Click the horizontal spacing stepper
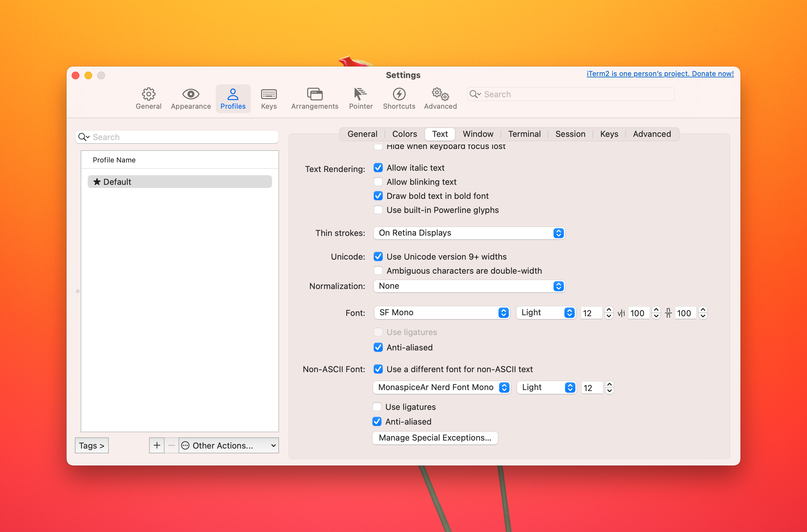This screenshot has height=532, width=807. [656, 313]
